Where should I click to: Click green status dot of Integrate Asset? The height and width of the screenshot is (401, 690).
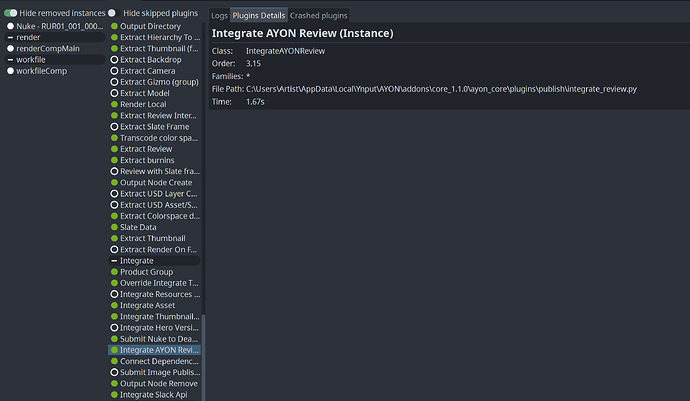[114, 305]
